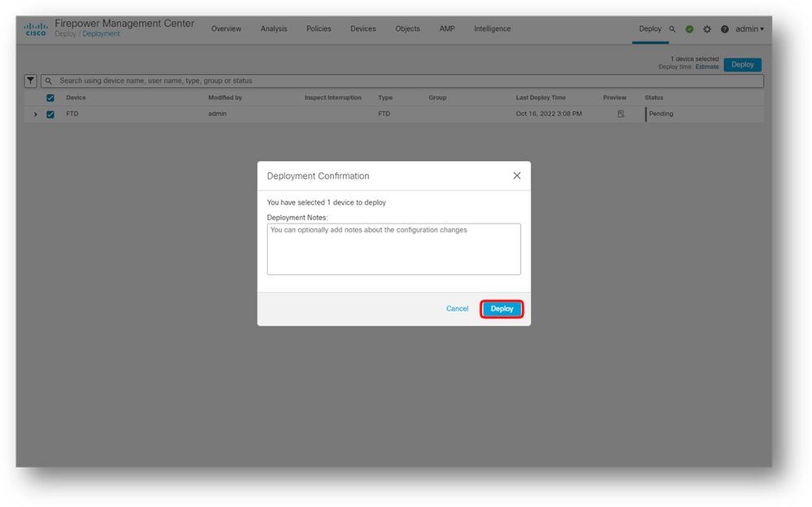Click the Last Deploy Time column header
The image size is (812, 507).
[541, 97]
